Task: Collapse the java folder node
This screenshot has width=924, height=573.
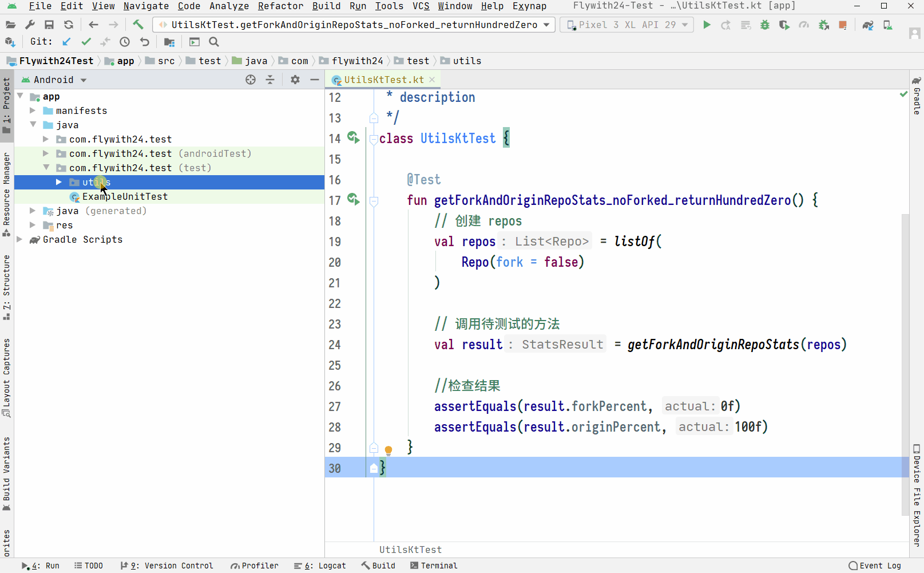Action: tap(33, 125)
